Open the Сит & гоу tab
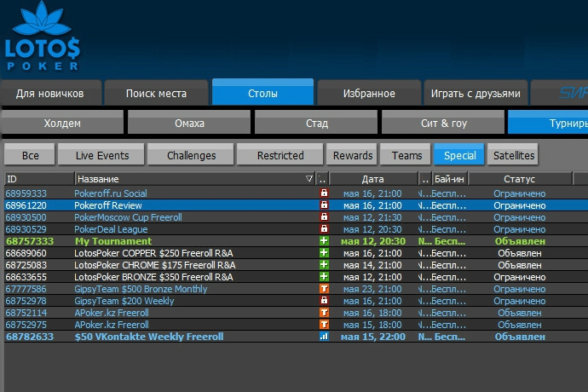588x392 pixels. coord(443,123)
